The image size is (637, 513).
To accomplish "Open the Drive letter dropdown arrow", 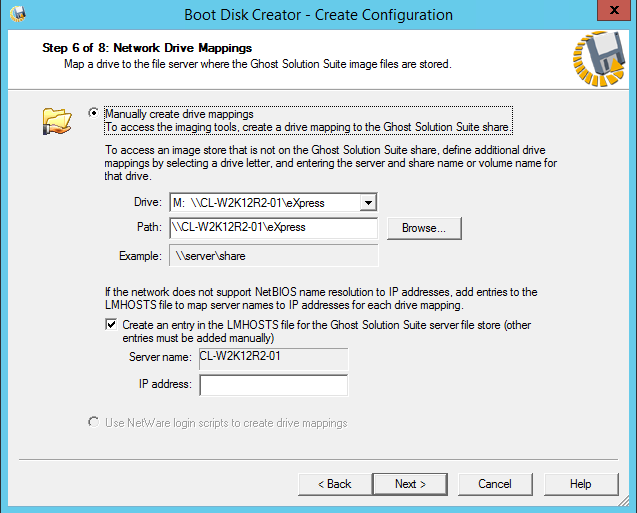I will pos(368,203).
